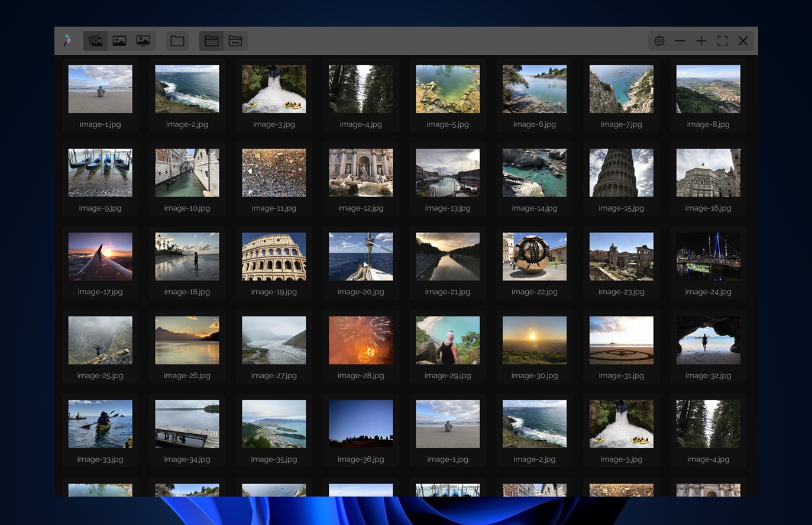Open image-36.jpg dark blue sky thumbnail
812x525 pixels.
[361, 424]
